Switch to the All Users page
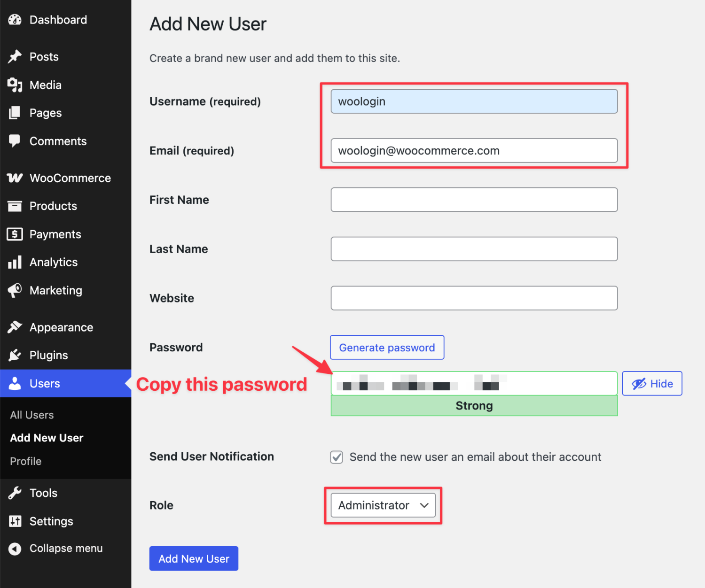The width and height of the screenshot is (705, 588). (31, 415)
